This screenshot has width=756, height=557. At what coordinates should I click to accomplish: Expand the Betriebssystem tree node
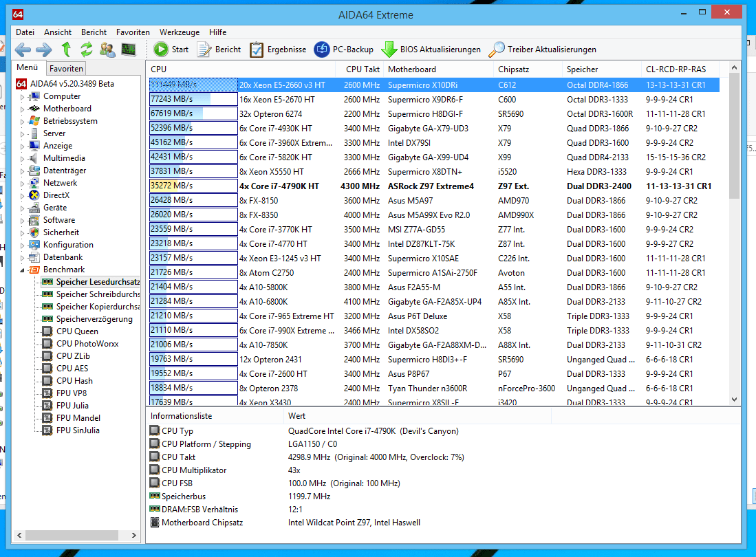[22, 122]
